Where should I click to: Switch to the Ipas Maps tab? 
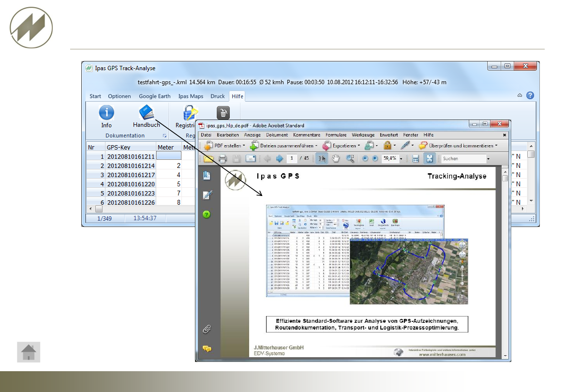click(x=191, y=96)
